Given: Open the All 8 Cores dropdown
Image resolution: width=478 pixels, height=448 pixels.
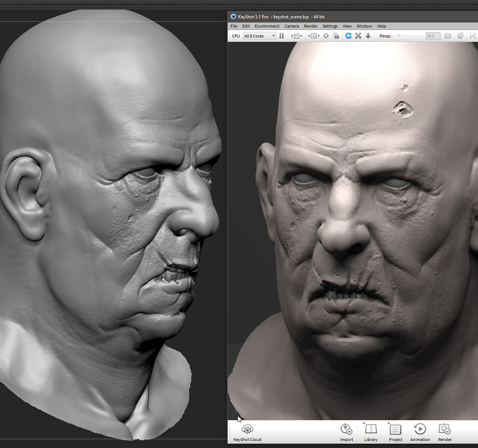Looking at the screenshot, I should click(260, 36).
